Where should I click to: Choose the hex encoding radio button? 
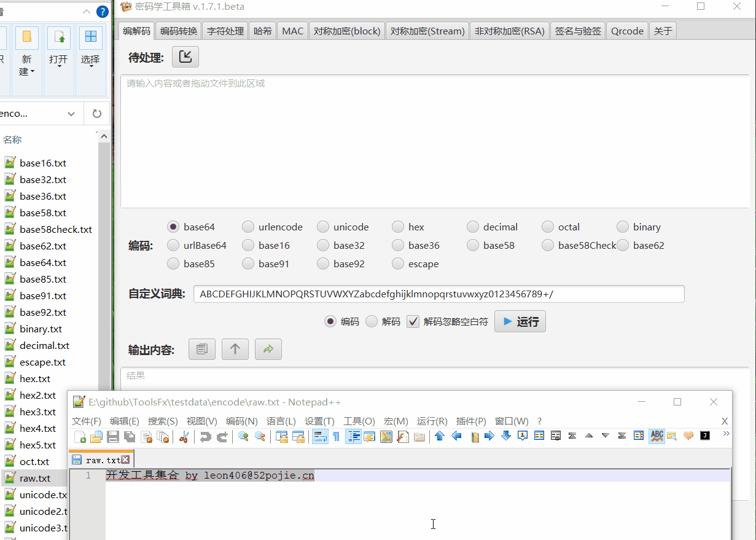(x=398, y=227)
